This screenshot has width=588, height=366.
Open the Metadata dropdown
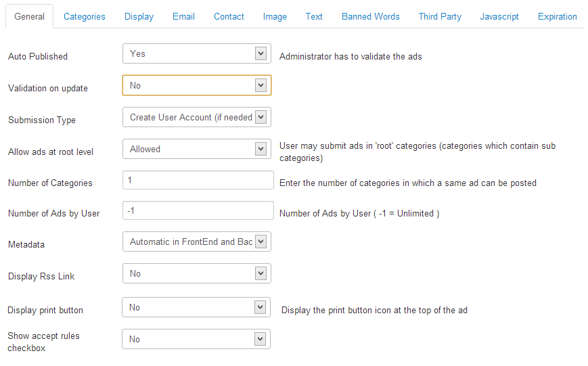coord(196,242)
